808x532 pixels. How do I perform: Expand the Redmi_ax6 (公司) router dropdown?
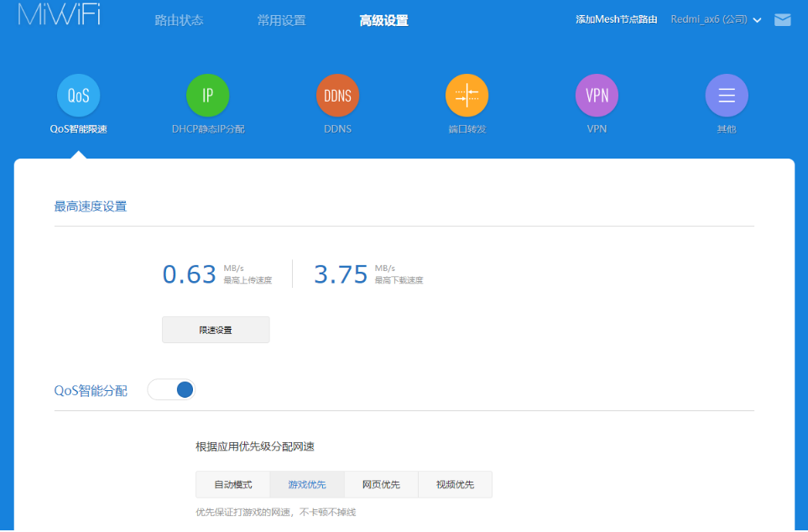[715, 18]
